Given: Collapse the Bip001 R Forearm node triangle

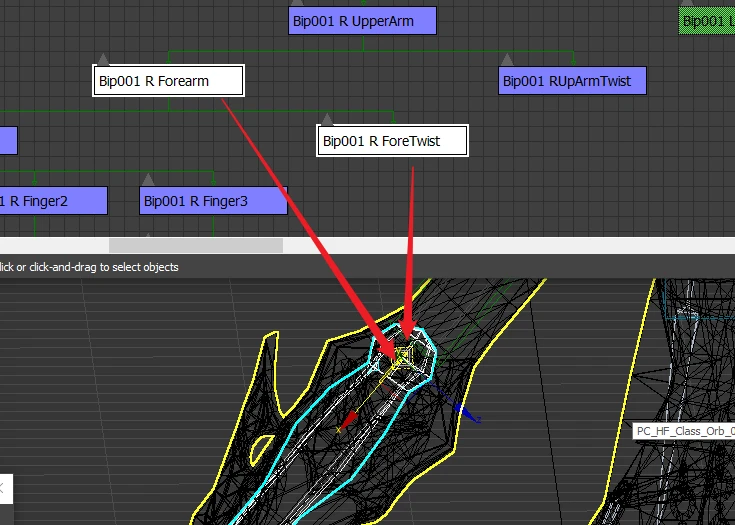Looking at the screenshot, I should tap(103, 59).
